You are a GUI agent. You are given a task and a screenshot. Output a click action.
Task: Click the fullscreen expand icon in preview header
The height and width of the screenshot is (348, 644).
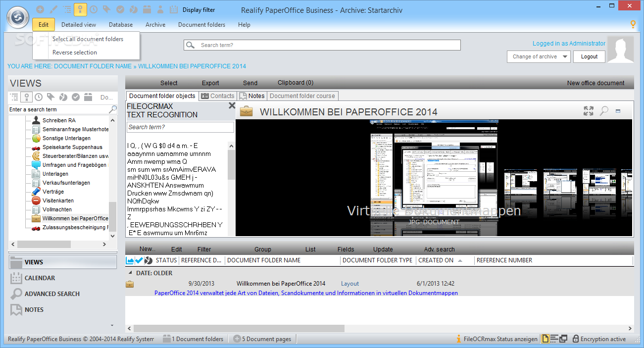(589, 111)
